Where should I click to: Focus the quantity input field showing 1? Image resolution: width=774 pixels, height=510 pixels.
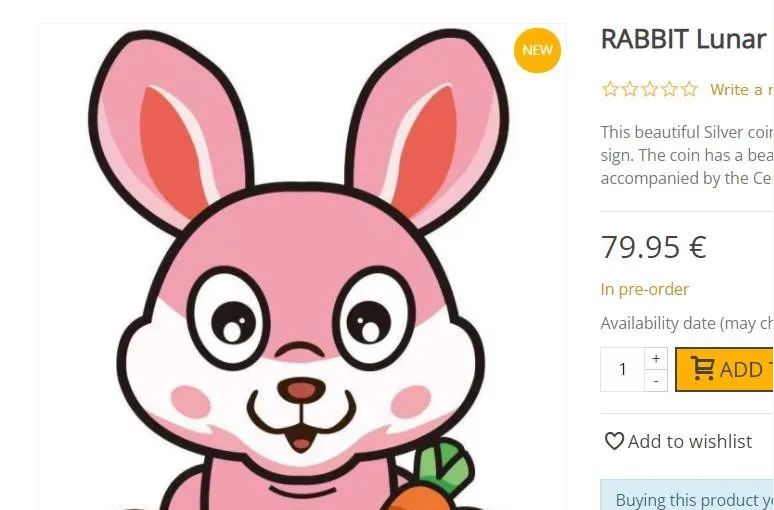[622, 369]
